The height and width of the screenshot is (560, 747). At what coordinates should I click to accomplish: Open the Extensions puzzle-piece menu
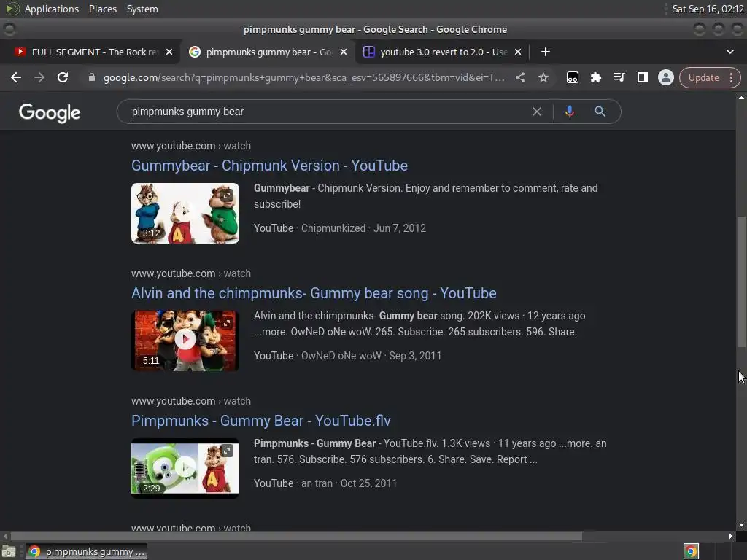[x=595, y=77]
